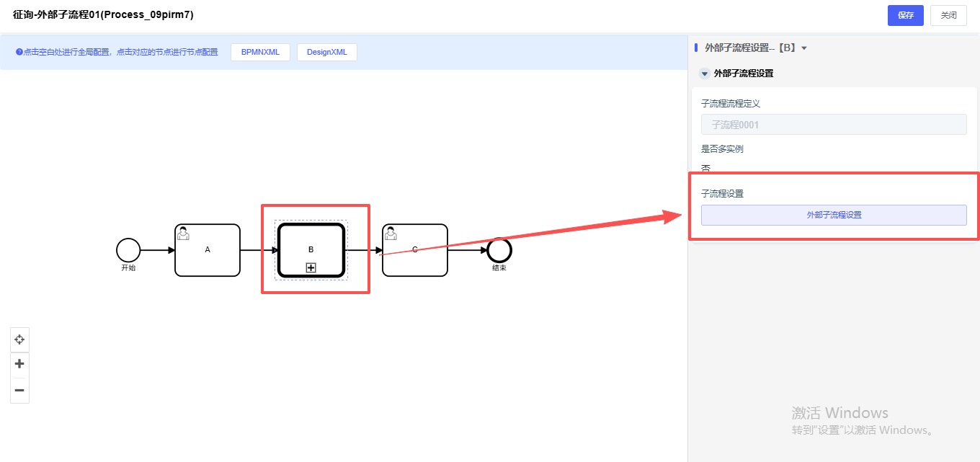The height and width of the screenshot is (462, 980).
Task: Zoom in using the plus icon
Action: point(19,364)
